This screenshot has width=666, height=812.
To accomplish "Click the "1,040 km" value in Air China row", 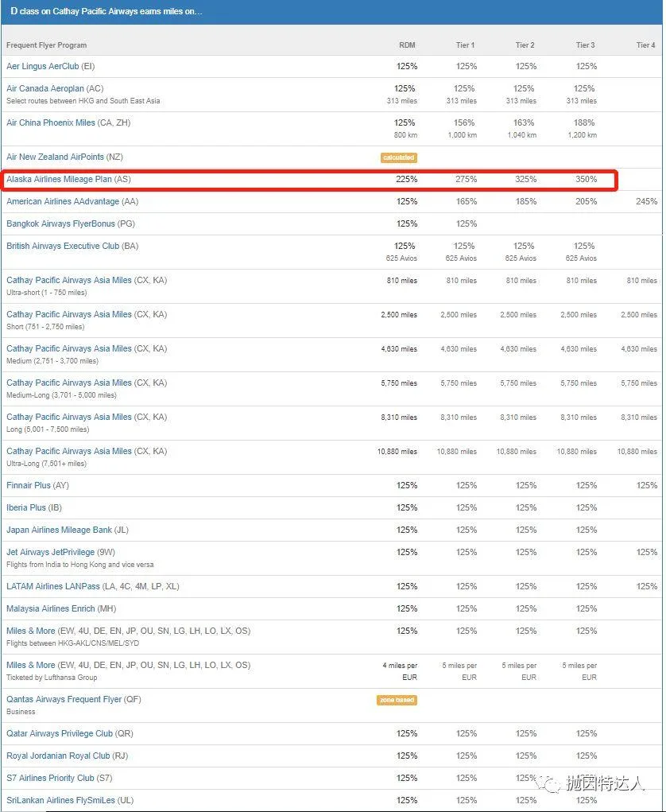I will [522, 135].
